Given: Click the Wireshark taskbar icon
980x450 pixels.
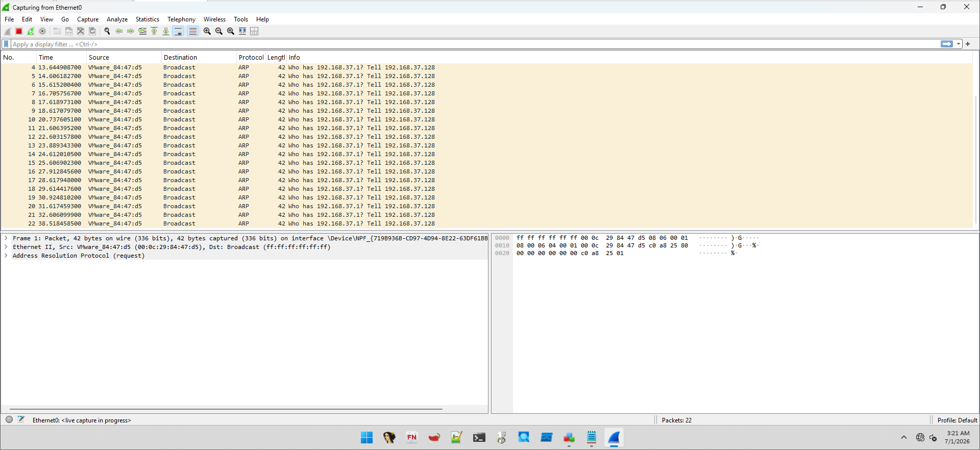Looking at the screenshot, I should tap(614, 437).
